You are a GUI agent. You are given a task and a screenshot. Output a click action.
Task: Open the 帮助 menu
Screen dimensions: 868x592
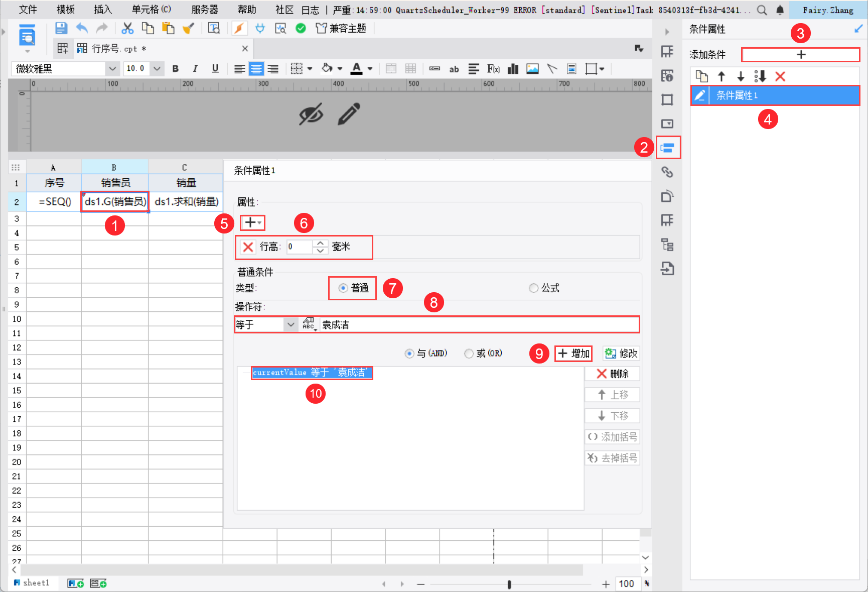click(247, 10)
